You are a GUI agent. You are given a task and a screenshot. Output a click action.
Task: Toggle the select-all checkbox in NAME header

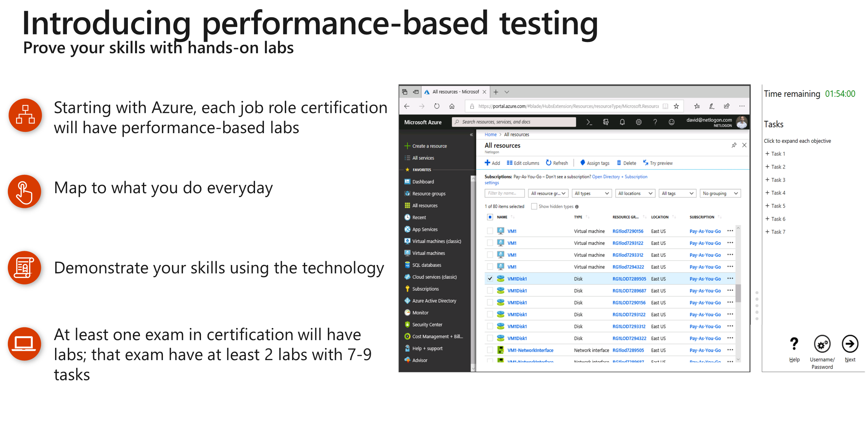coord(490,217)
